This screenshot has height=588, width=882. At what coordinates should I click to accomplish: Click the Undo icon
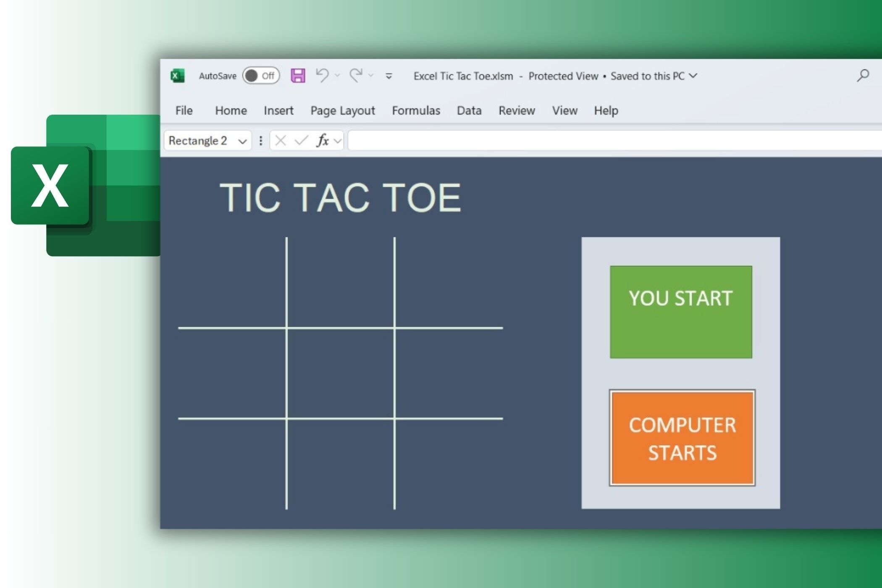click(323, 76)
